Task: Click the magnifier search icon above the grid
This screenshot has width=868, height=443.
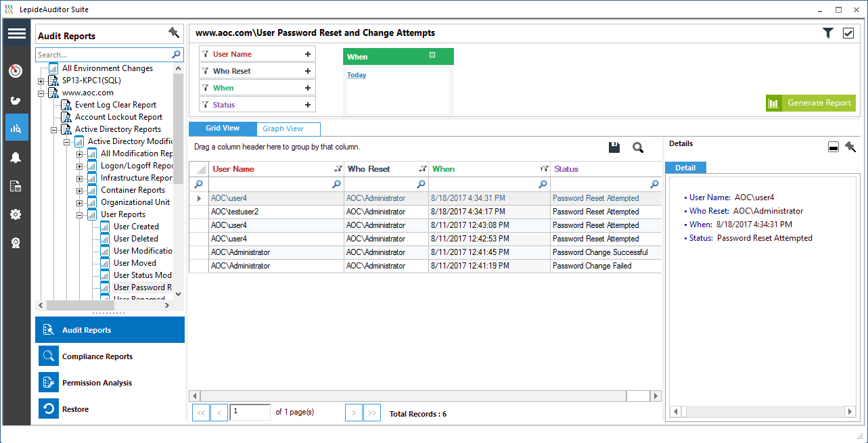Action: click(x=638, y=147)
